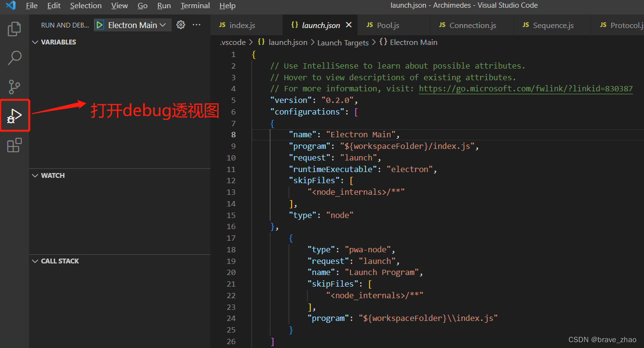Open the Explorer view in activity bar
Image resolution: width=644 pixels, height=348 pixels.
tap(15, 29)
